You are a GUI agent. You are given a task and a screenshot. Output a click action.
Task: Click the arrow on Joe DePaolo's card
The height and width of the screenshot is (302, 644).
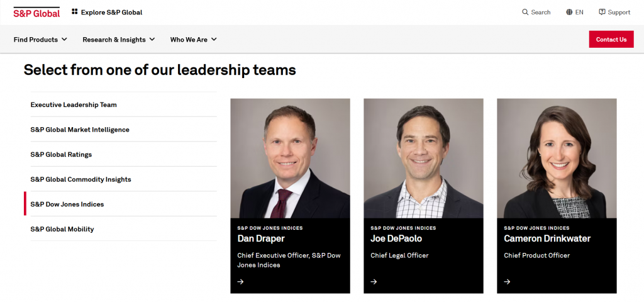pos(374,281)
